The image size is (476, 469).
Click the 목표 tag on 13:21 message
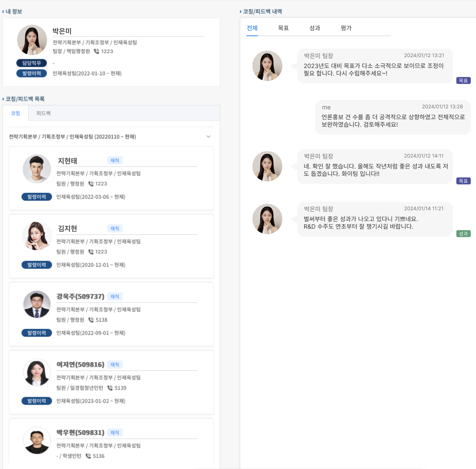pos(463,81)
